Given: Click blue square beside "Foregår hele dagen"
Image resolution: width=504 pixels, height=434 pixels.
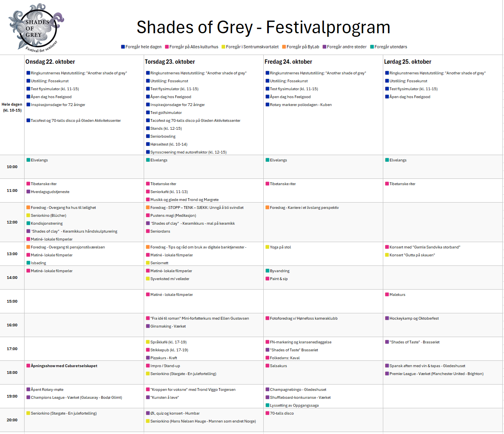Looking at the screenshot, I should 123,47.
